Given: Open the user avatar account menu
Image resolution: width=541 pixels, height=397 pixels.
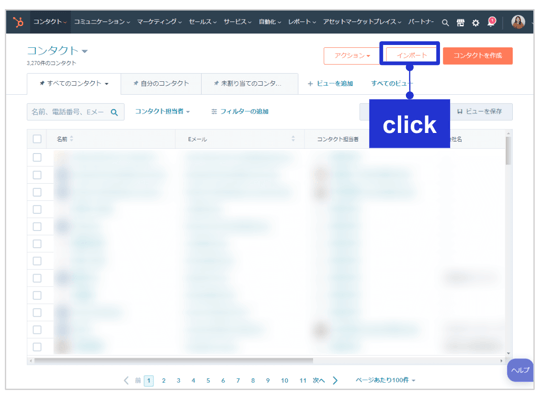Looking at the screenshot, I should tap(518, 22).
